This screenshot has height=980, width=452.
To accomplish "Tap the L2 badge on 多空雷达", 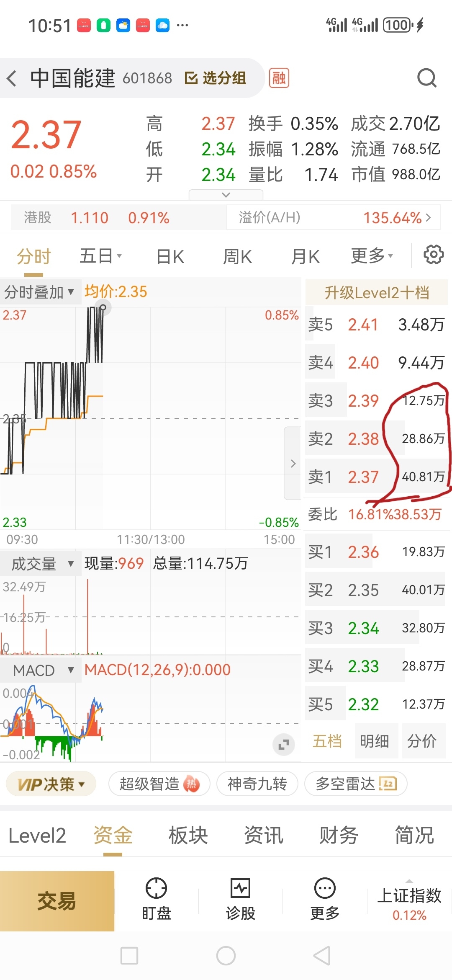I will point(388,784).
